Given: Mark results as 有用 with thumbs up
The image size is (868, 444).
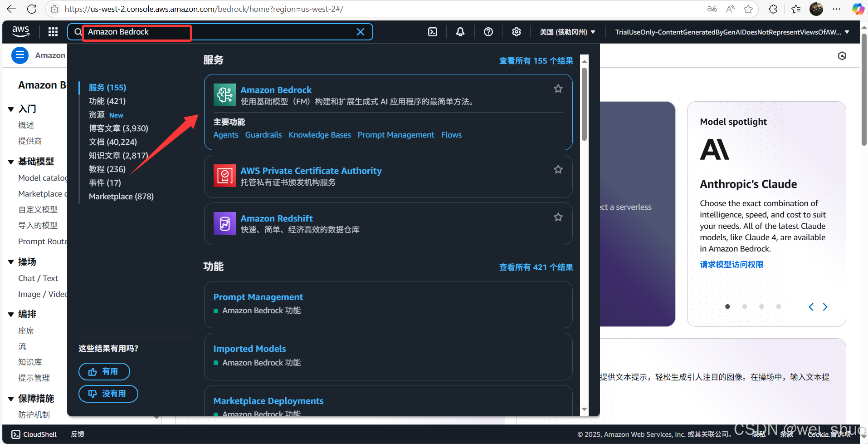Looking at the screenshot, I should (x=104, y=371).
